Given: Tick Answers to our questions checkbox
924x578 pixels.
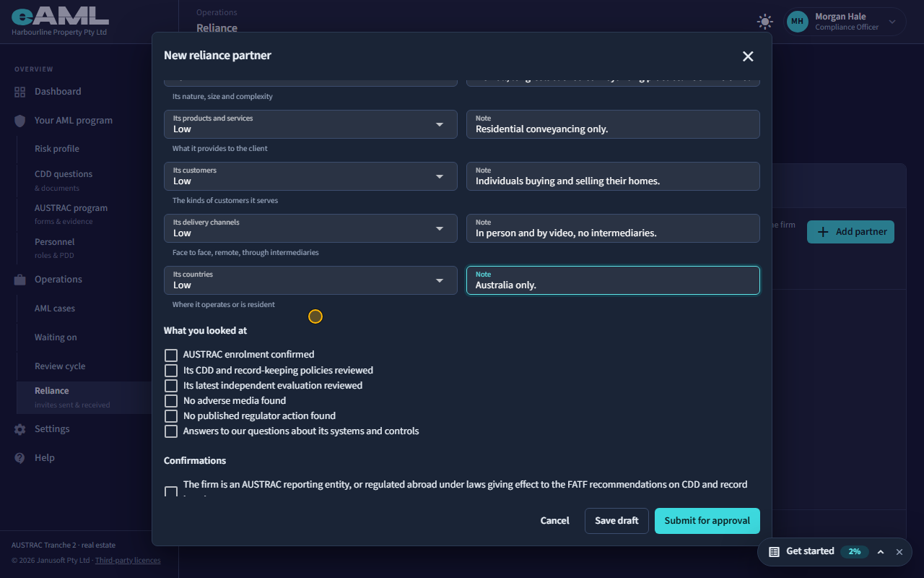Looking at the screenshot, I should click(x=171, y=431).
